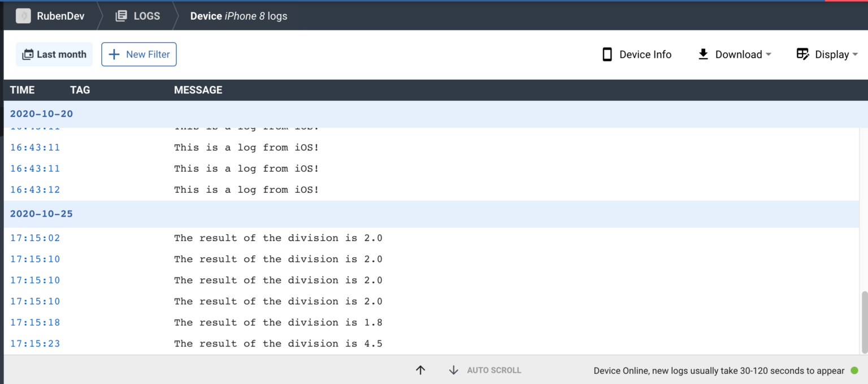The width and height of the screenshot is (868, 384).
Task: Select the Device Info phone icon
Action: (x=607, y=54)
